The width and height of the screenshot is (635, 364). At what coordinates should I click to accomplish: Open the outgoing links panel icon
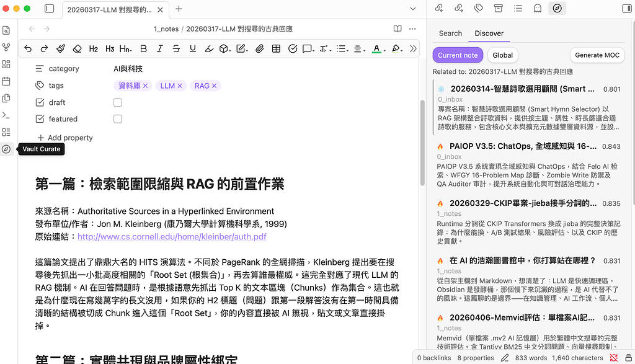pos(459,8)
